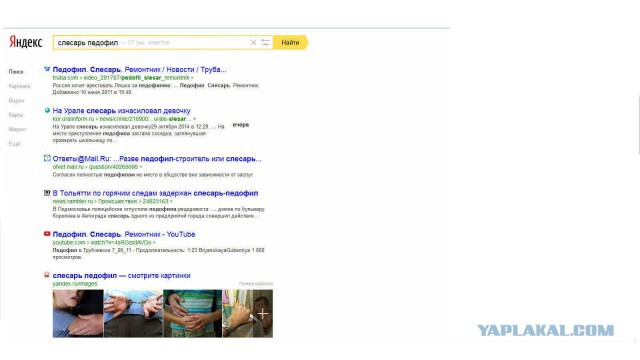Open the result starting with "На Урале"
The image size is (640, 360).
point(121,111)
